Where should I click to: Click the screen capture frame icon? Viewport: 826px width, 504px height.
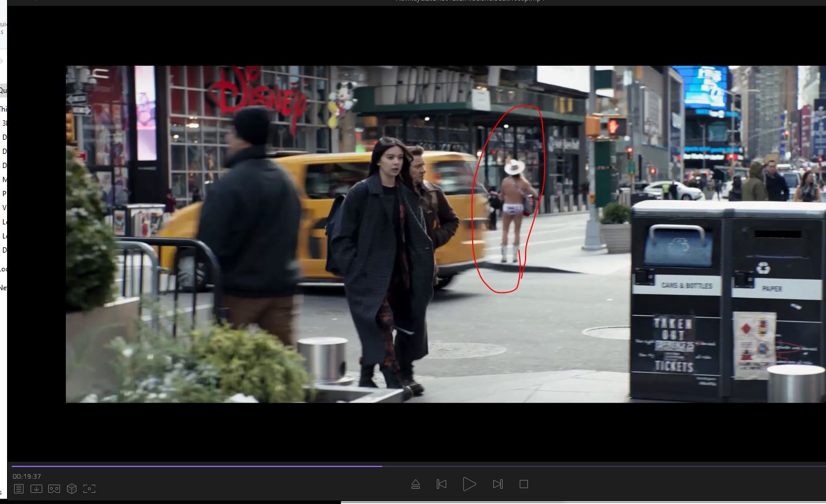click(x=89, y=489)
